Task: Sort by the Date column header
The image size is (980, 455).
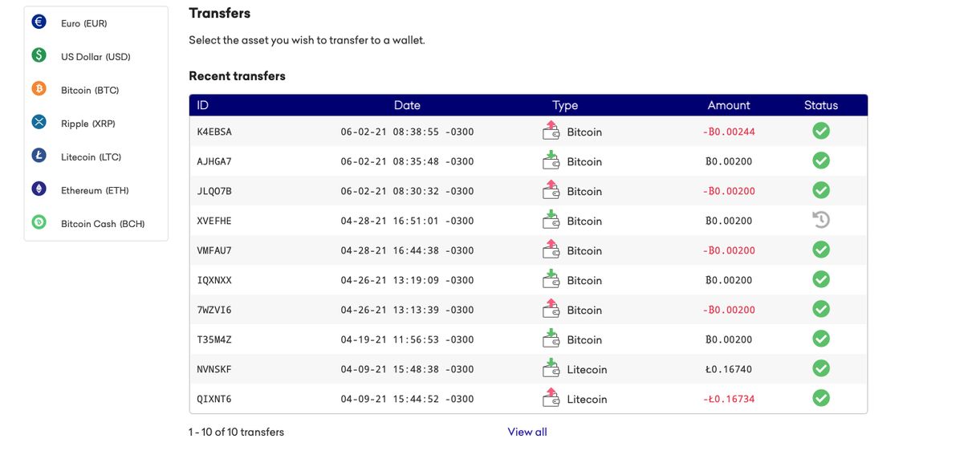Action: point(407,105)
